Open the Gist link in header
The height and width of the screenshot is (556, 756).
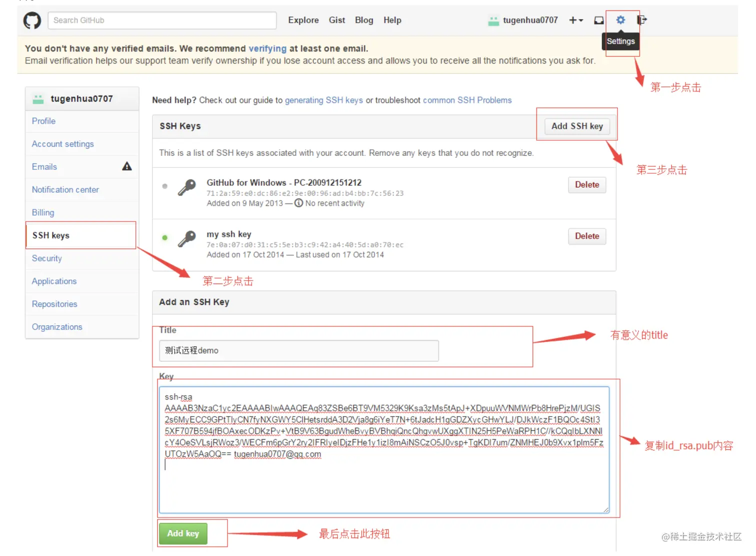337,20
